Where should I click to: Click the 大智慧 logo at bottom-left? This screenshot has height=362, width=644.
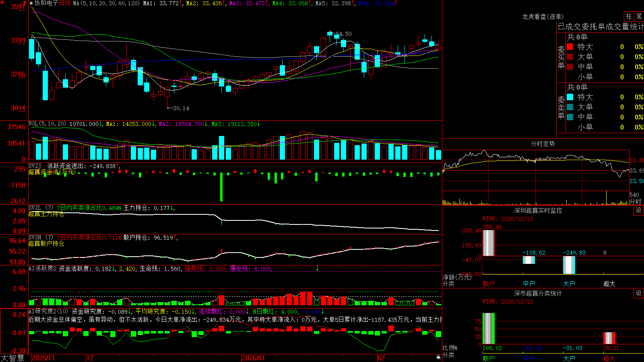pos(13,358)
